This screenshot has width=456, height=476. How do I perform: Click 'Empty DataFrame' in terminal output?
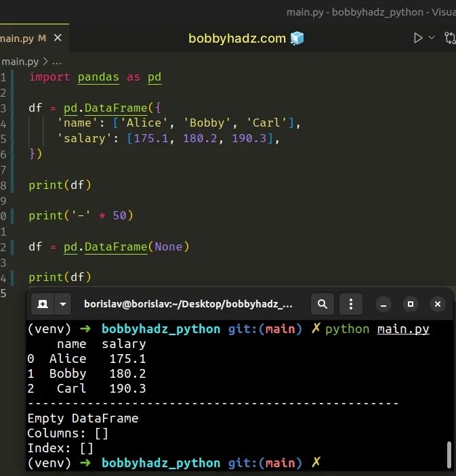(83, 418)
